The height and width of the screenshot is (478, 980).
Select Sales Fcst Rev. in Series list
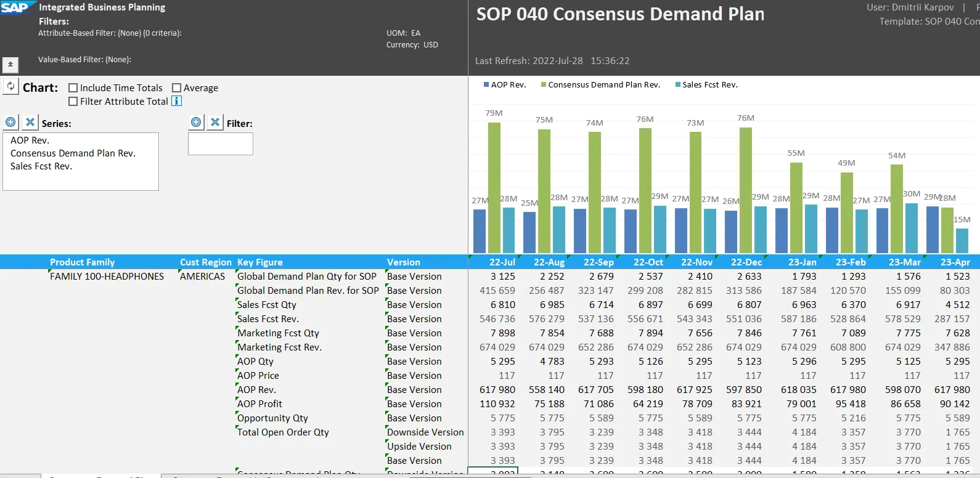pyautogui.click(x=41, y=166)
